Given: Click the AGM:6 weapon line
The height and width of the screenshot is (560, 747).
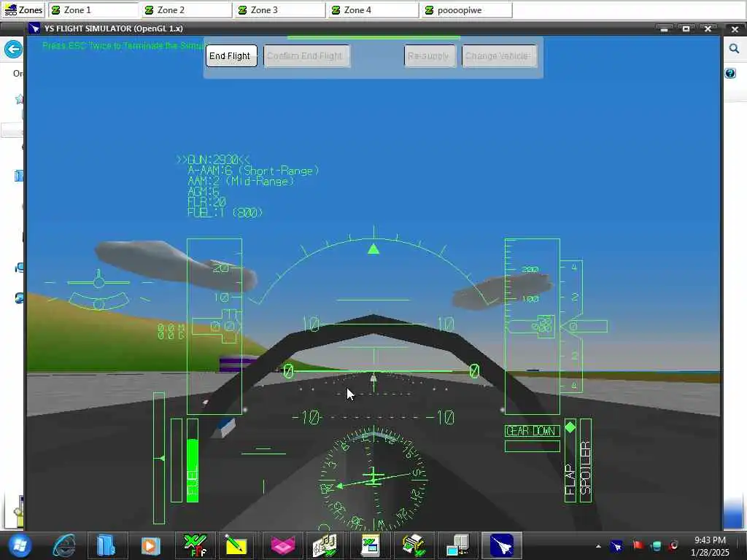Looking at the screenshot, I should pos(204,192).
